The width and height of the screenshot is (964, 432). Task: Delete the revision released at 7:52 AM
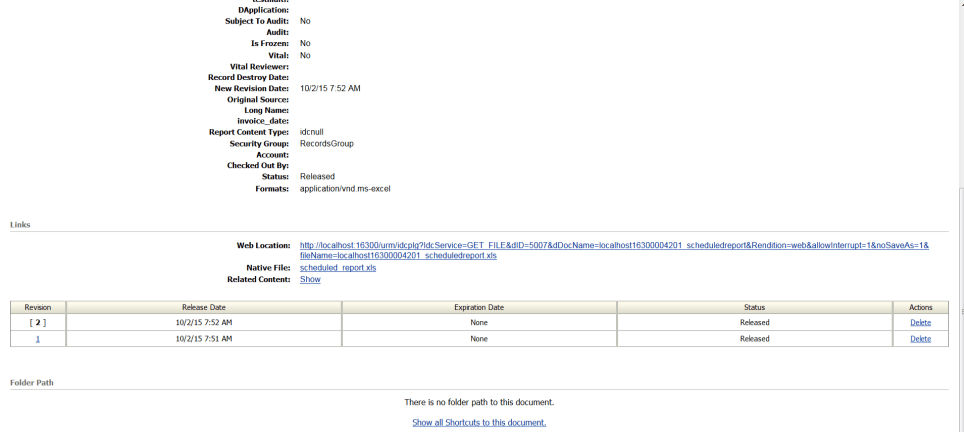pos(920,323)
